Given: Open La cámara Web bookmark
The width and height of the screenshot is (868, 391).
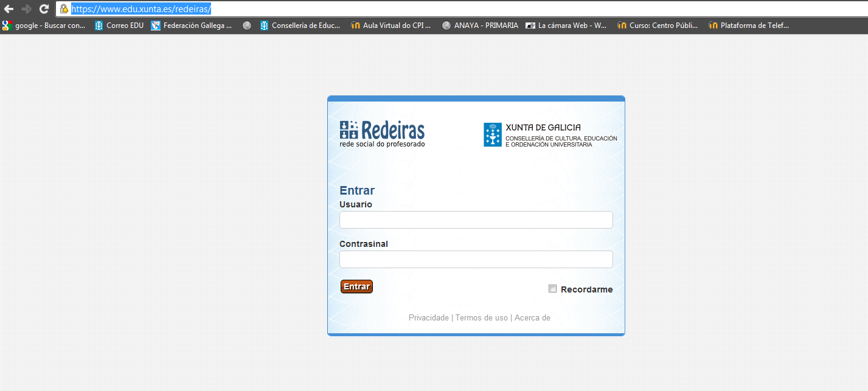Looking at the screenshot, I should click(x=566, y=26).
